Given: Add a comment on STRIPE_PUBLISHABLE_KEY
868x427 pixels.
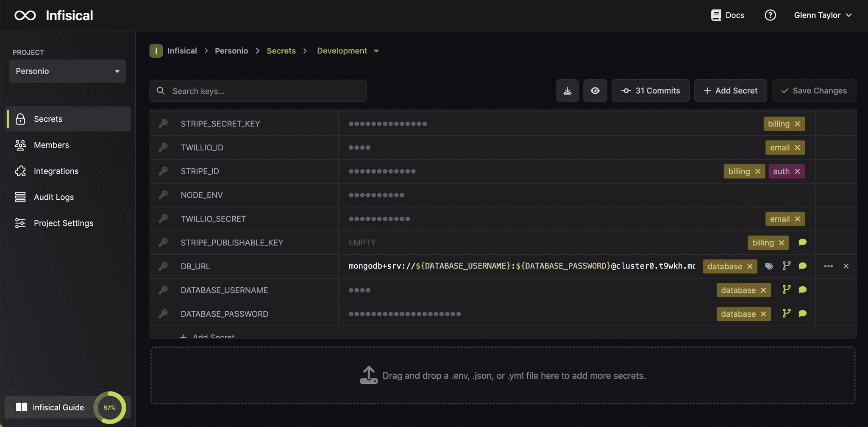Looking at the screenshot, I should (802, 242).
